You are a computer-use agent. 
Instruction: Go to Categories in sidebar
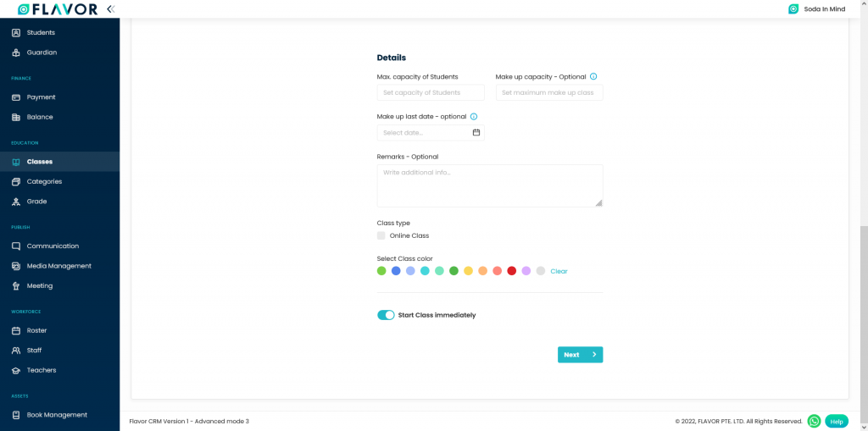[44, 182]
